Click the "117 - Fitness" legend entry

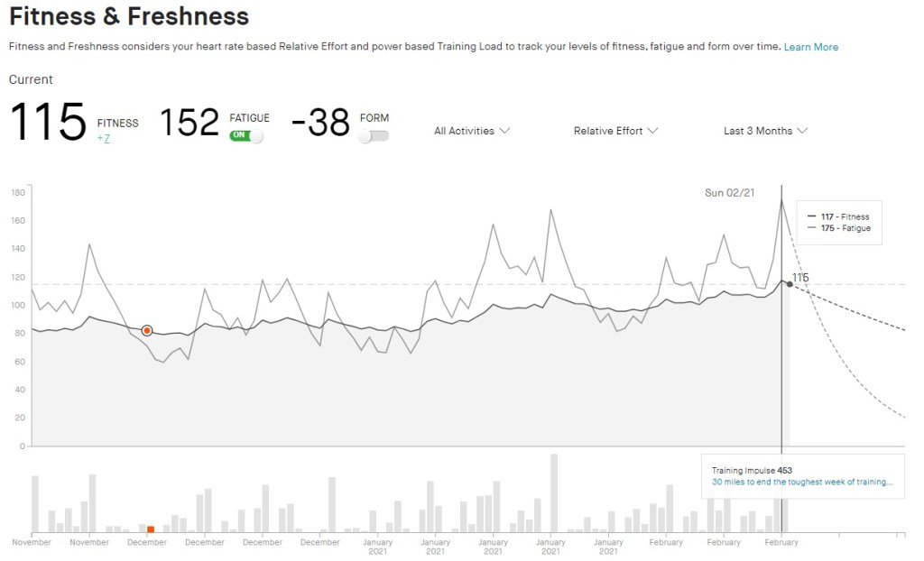pos(845,216)
